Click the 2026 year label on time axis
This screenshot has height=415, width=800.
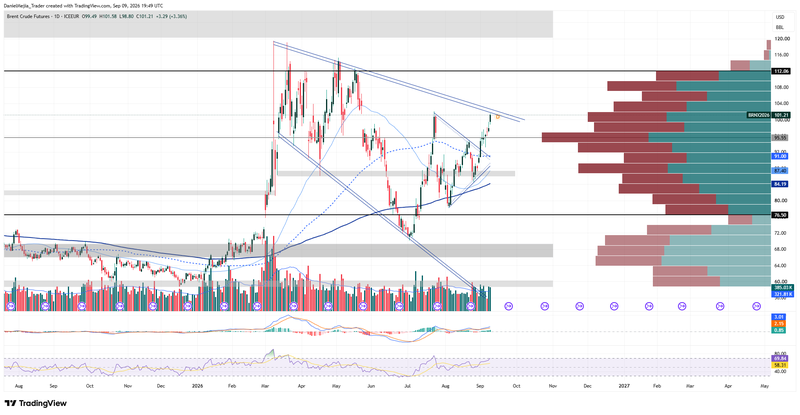click(197, 386)
